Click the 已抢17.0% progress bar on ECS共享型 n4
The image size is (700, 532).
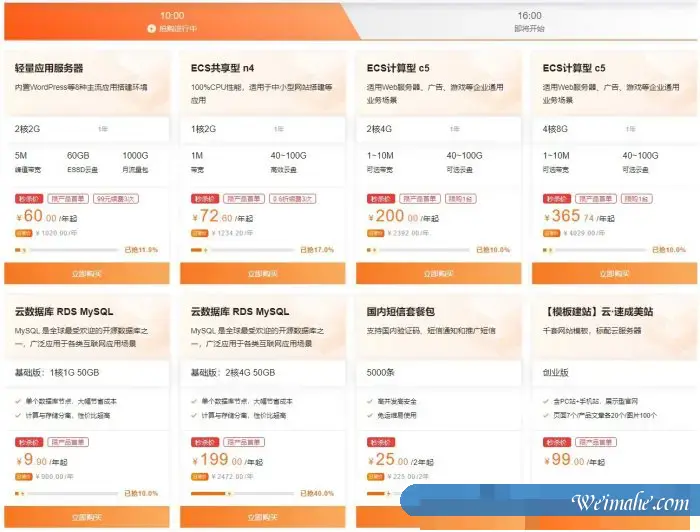coord(242,250)
